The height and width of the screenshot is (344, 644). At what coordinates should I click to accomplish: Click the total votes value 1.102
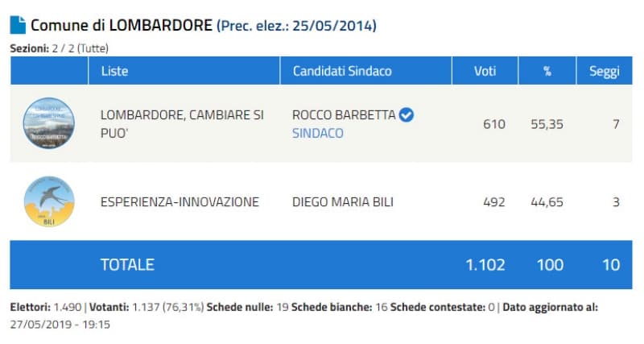click(485, 264)
